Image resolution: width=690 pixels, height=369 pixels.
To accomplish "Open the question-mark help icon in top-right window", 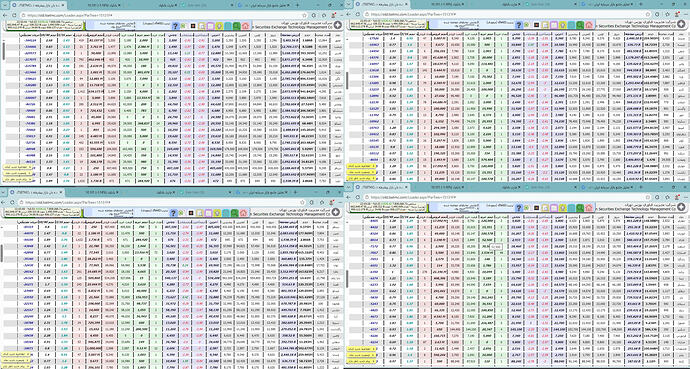I will (519, 25).
